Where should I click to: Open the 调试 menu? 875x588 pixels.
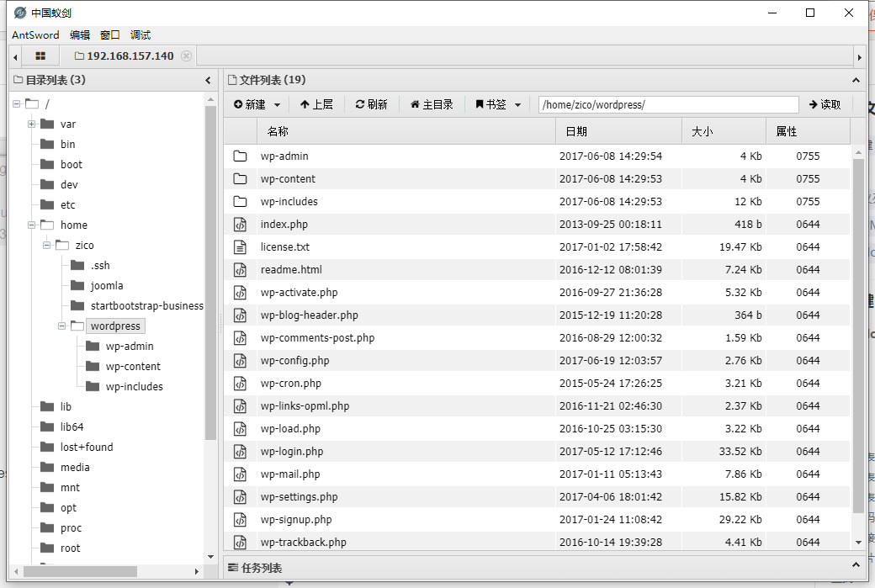pos(140,34)
